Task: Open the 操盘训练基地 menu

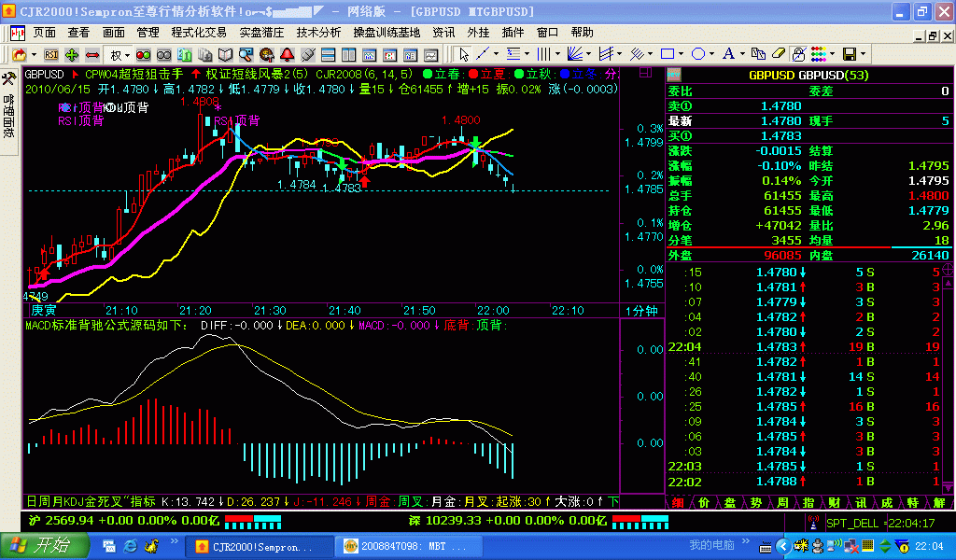Action: [387, 33]
